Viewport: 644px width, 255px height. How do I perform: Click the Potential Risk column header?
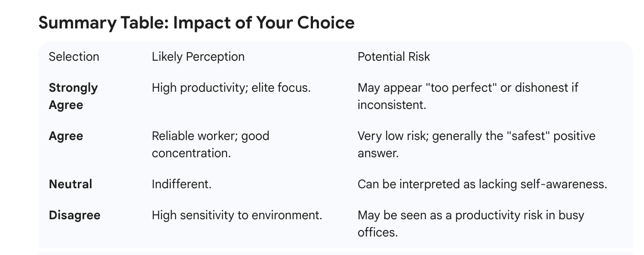(x=393, y=57)
